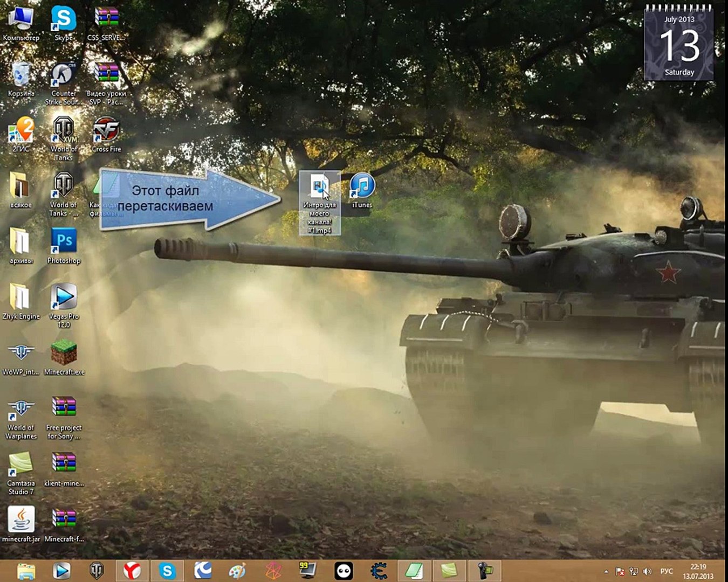
Task: Launch the Photoshop desktop shortcut
Action: pyautogui.click(x=64, y=246)
